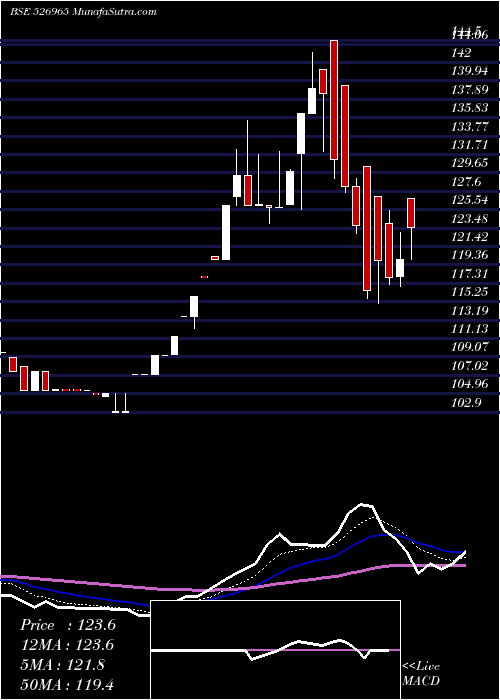Click the <<Live MACD label

click(x=421, y=673)
